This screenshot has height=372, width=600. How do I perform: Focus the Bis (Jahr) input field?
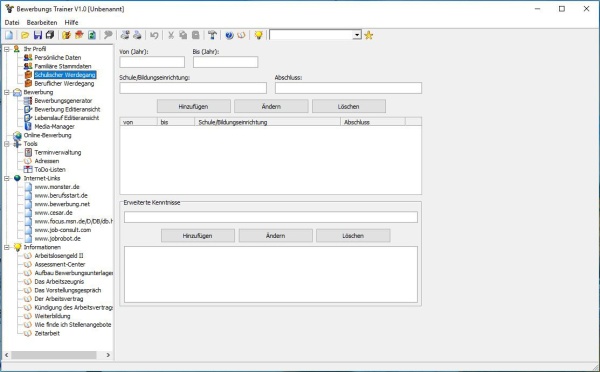tap(225, 62)
